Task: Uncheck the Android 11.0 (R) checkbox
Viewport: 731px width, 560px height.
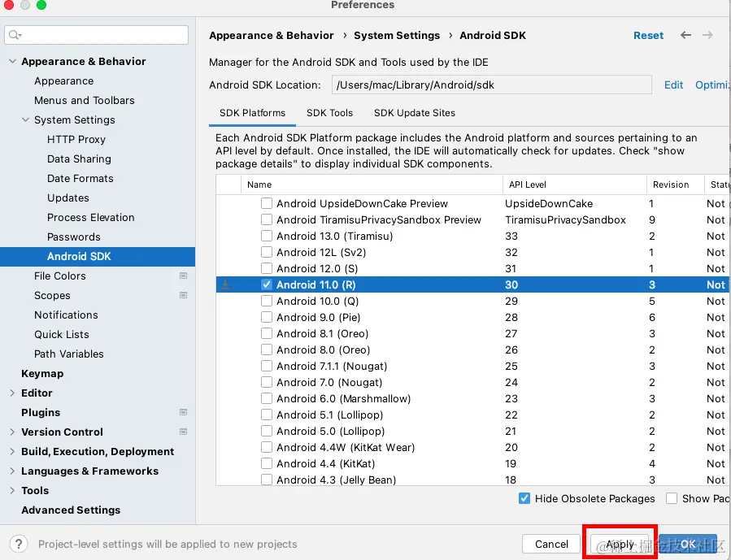Action: pos(267,284)
